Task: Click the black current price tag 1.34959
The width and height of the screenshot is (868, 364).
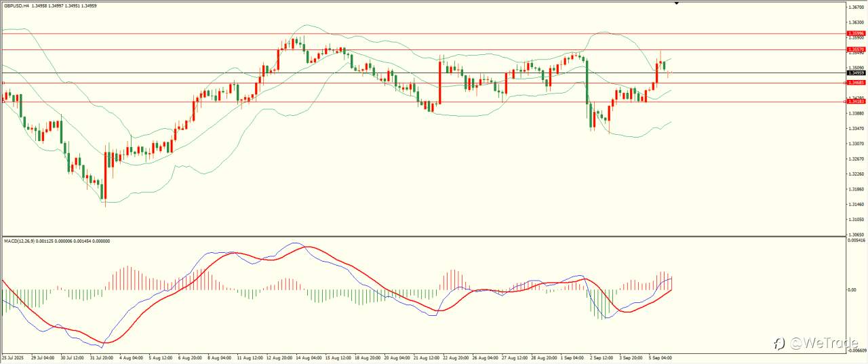Action: pos(855,73)
